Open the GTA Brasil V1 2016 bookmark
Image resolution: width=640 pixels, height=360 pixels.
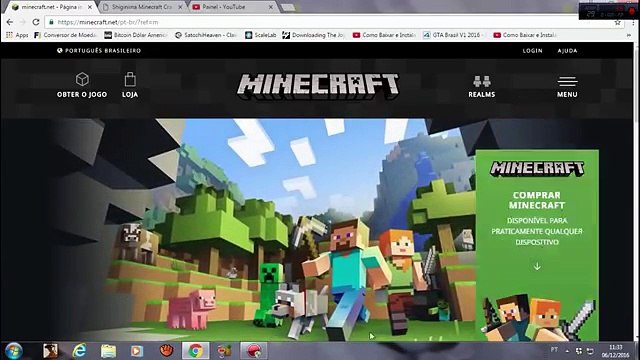(x=454, y=35)
